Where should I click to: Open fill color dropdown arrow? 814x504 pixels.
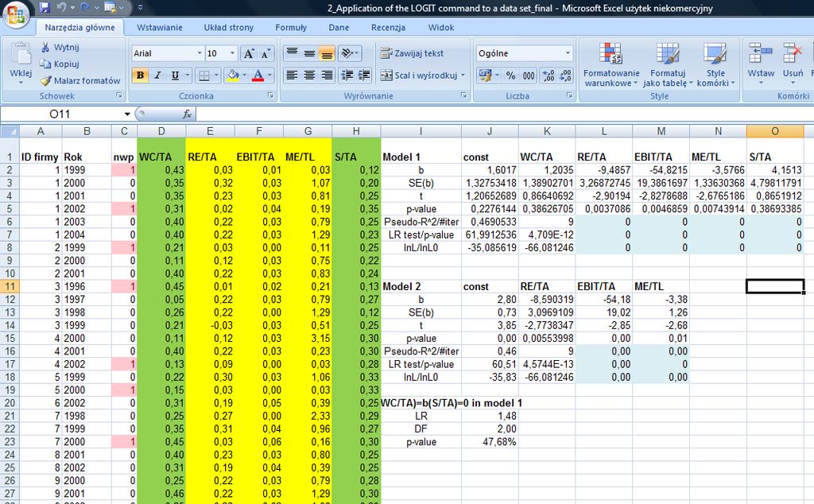tap(245, 76)
